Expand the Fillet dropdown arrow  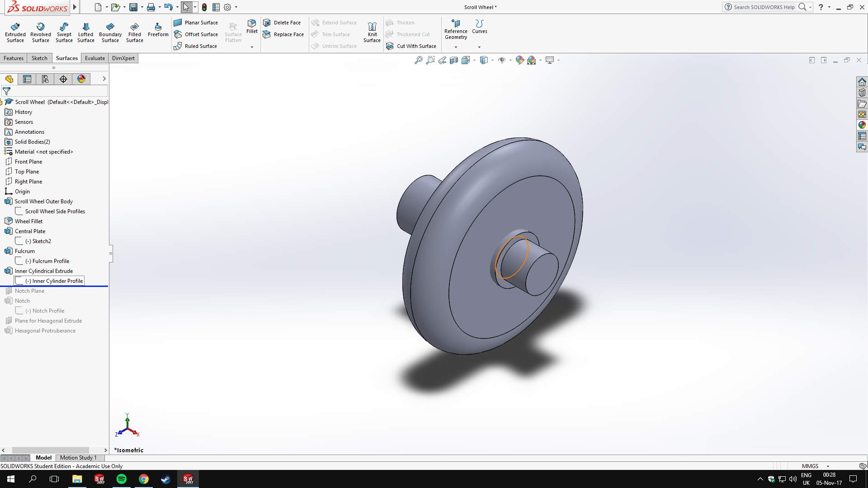pyautogui.click(x=252, y=47)
